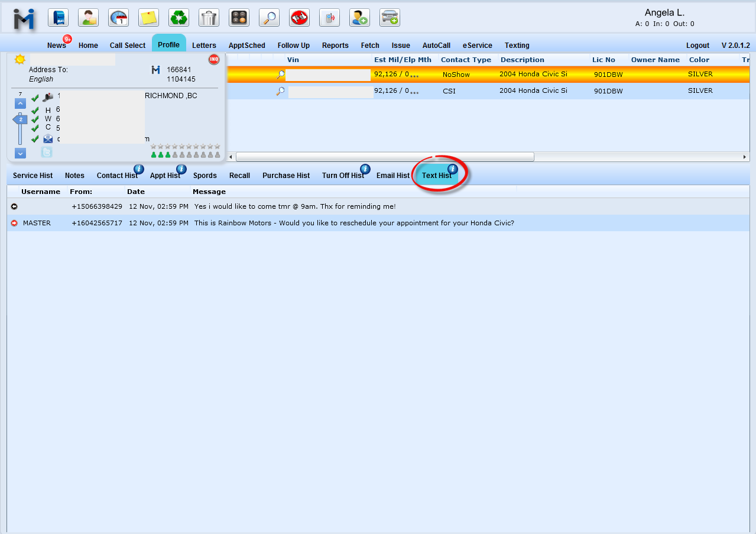Open the NoShow row magnifier icon
The width and height of the screenshot is (756, 534).
pyautogui.click(x=281, y=75)
